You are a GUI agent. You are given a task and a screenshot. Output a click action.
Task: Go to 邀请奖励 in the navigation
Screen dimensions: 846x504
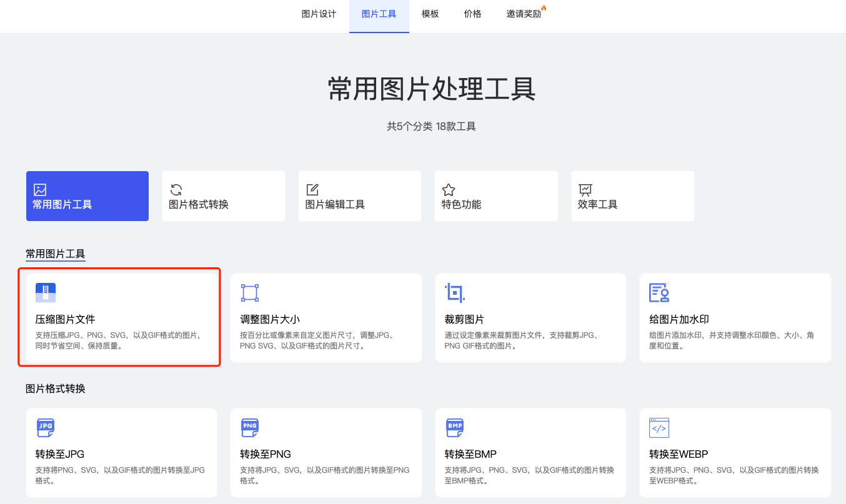[x=524, y=14]
